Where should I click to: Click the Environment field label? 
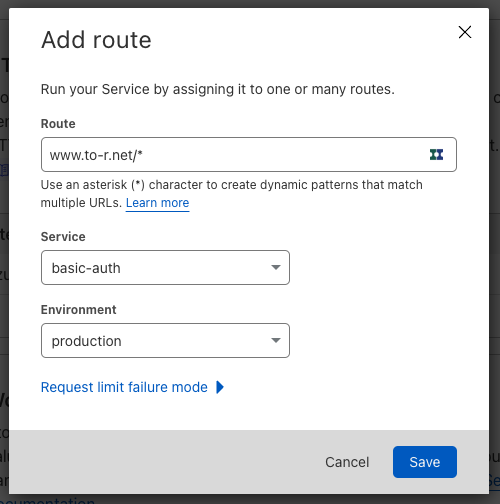79,310
